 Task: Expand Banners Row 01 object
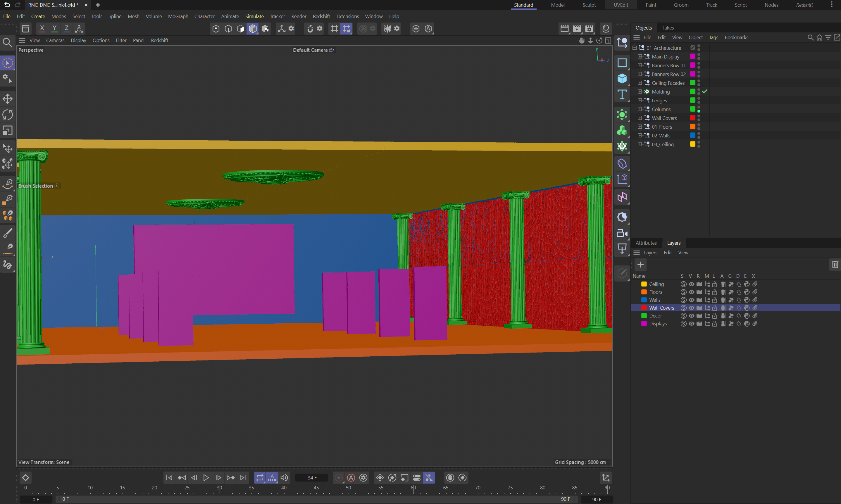tap(640, 65)
